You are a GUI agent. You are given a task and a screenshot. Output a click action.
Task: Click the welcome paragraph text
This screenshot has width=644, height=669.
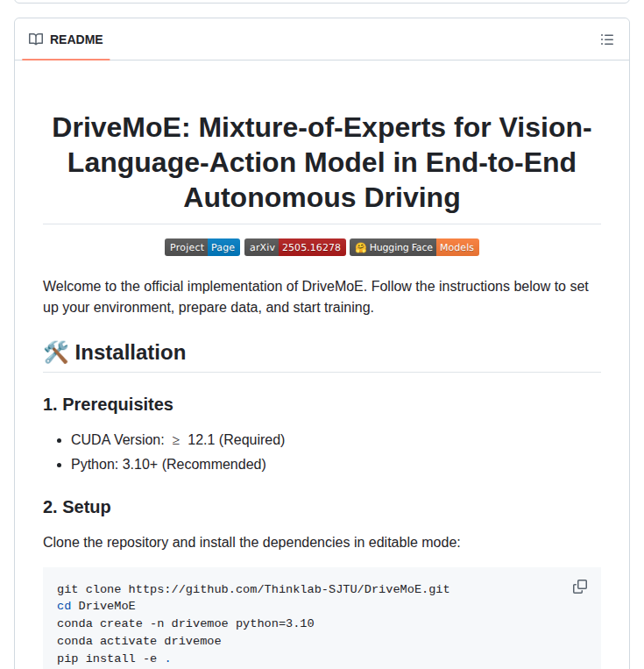click(315, 297)
